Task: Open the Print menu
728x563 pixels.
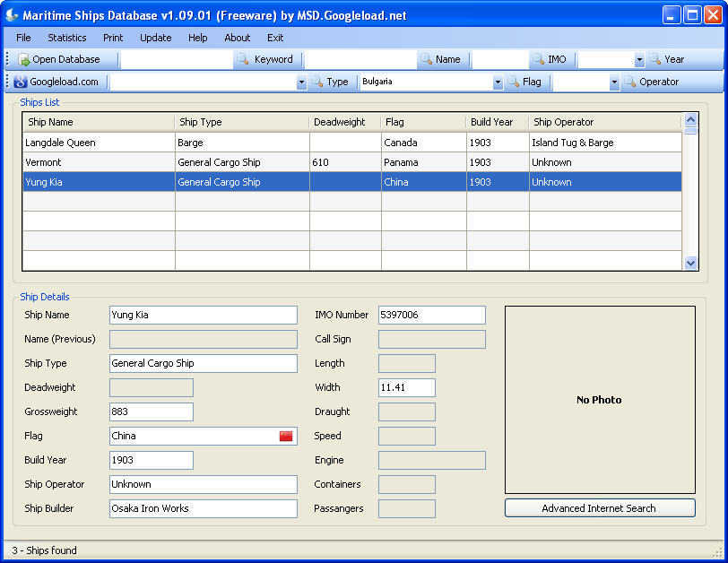Action: click(113, 38)
